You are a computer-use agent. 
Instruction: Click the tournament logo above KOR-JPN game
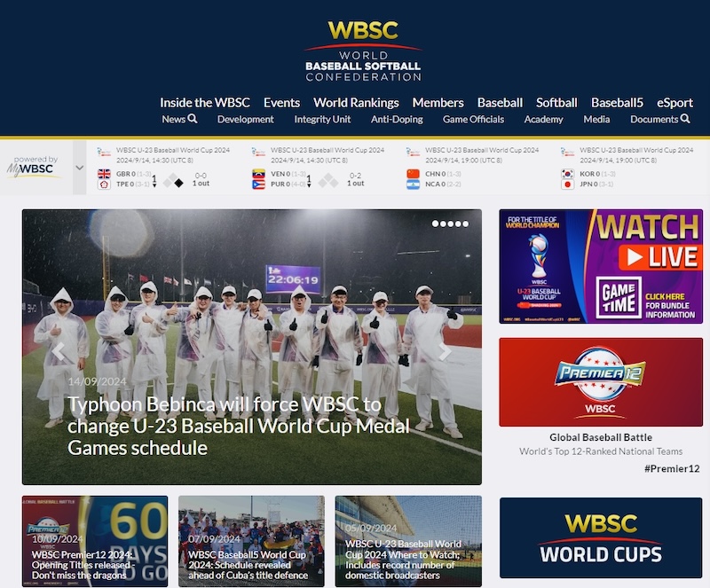click(567, 152)
